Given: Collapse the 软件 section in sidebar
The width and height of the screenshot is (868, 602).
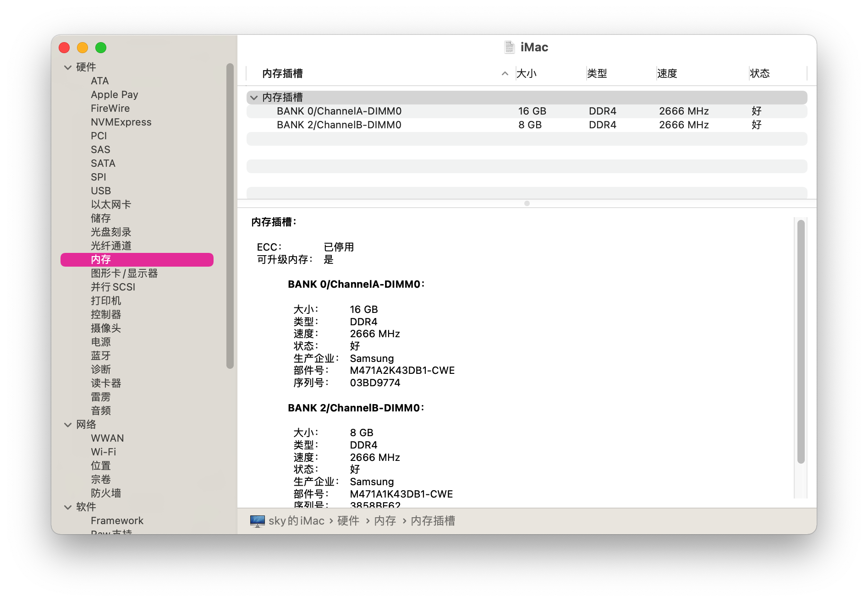Looking at the screenshot, I should pyautogui.click(x=68, y=507).
